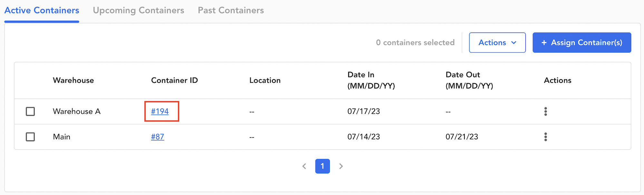Click the Warehouse column header
Image resolution: width=644 pixels, height=195 pixels.
[x=73, y=80]
